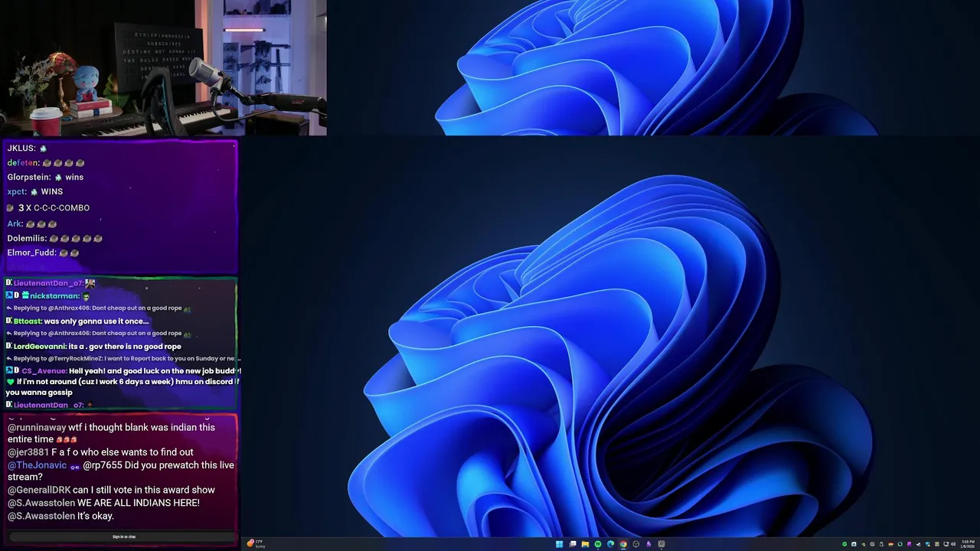Click the xpct WINS chat line
The image size is (980, 551).
35,191
